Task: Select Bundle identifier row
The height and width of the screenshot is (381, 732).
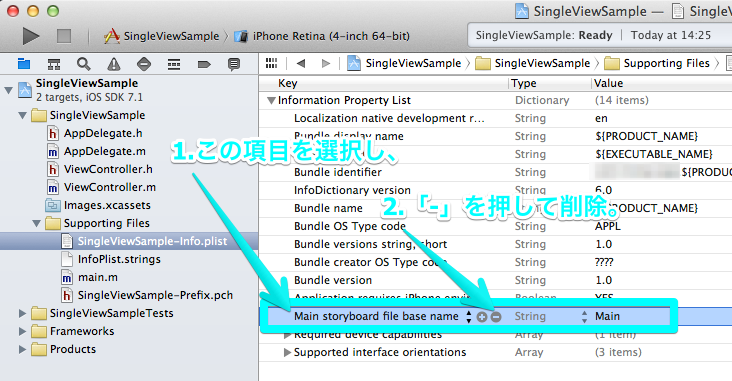Action: [x=495, y=172]
